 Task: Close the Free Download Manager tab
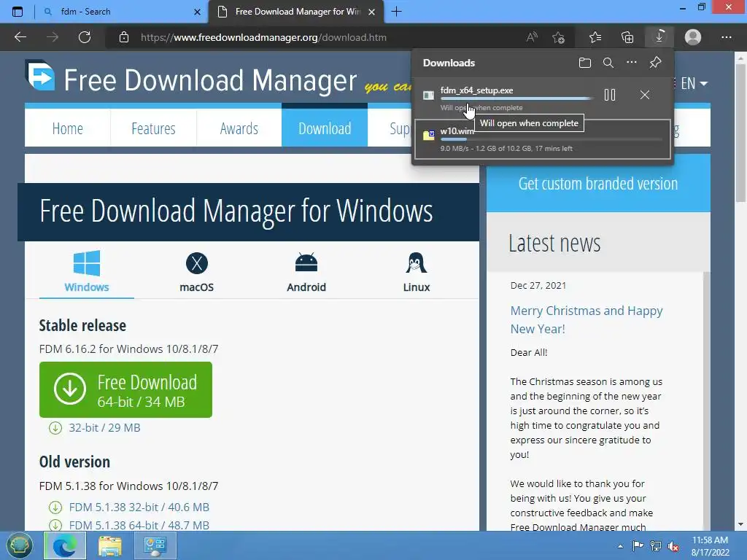point(372,12)
